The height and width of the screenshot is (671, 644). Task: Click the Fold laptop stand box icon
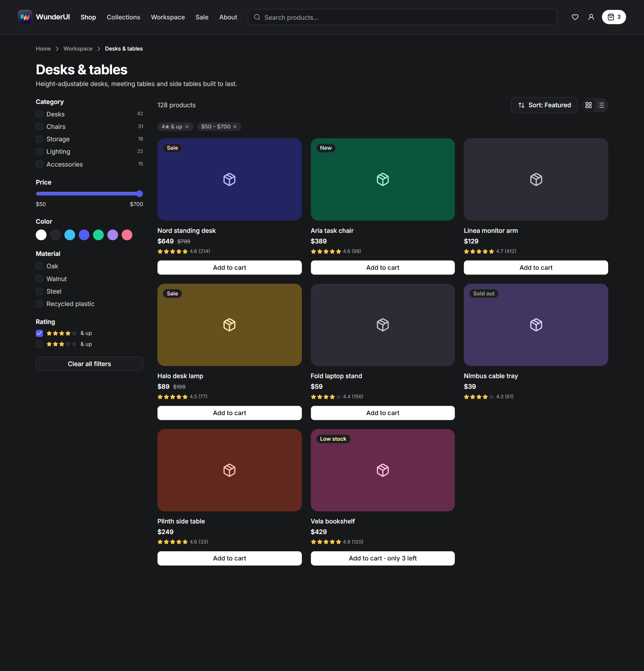point(383,325)
